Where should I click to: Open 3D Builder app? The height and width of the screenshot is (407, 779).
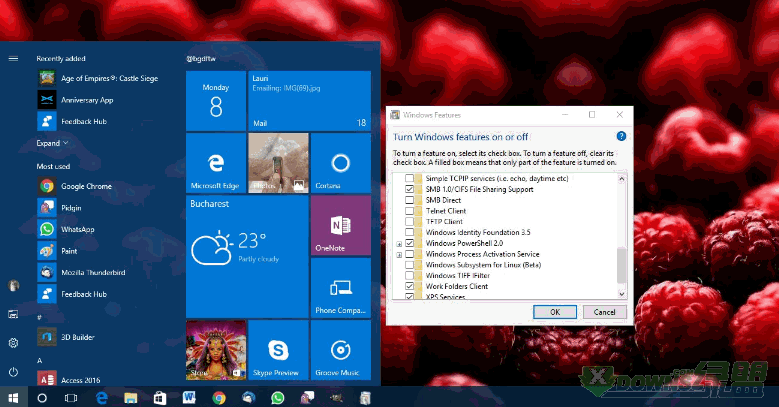click(x=66, y=337)
